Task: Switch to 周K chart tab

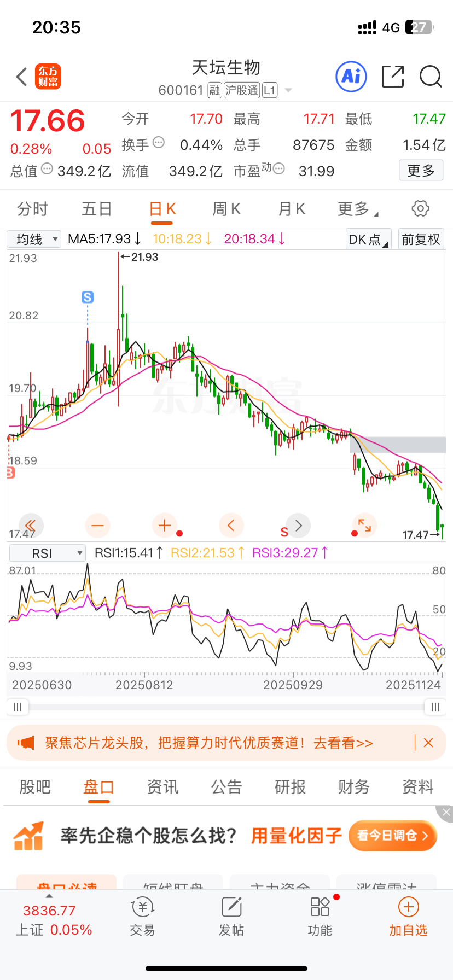Action: [x=226, y=209]
